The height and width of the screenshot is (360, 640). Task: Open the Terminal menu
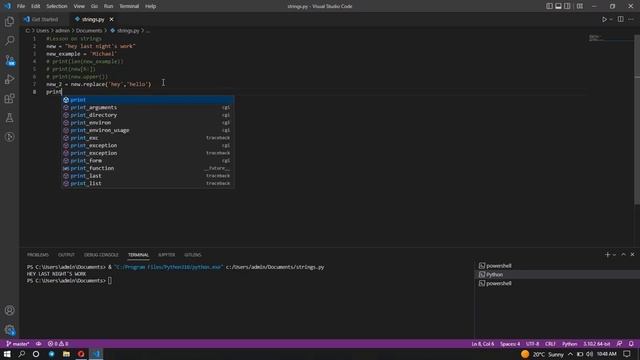pos(129,6)
